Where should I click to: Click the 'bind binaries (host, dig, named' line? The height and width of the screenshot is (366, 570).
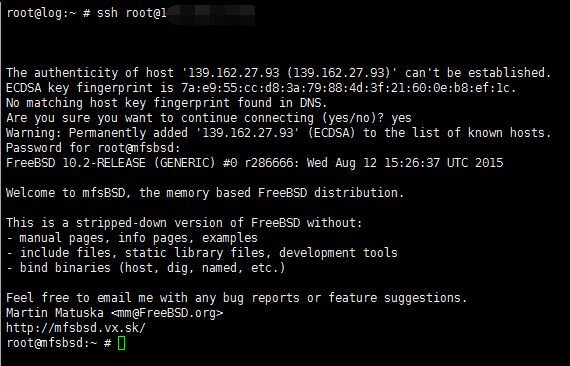145,268
